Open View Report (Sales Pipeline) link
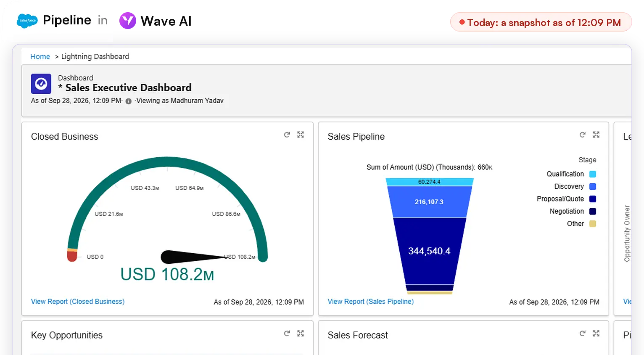The image size is (644, 355). pyautogui.click(x=371, y=302)
